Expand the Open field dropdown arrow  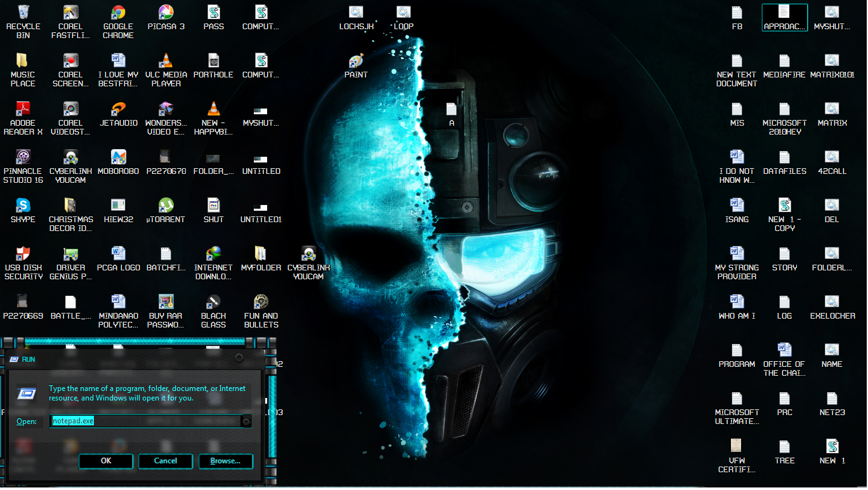point(247,421)
